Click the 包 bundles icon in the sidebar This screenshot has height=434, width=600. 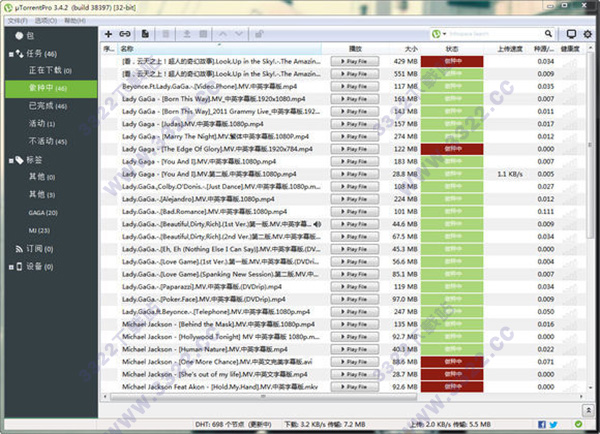[x=19, y=36]
